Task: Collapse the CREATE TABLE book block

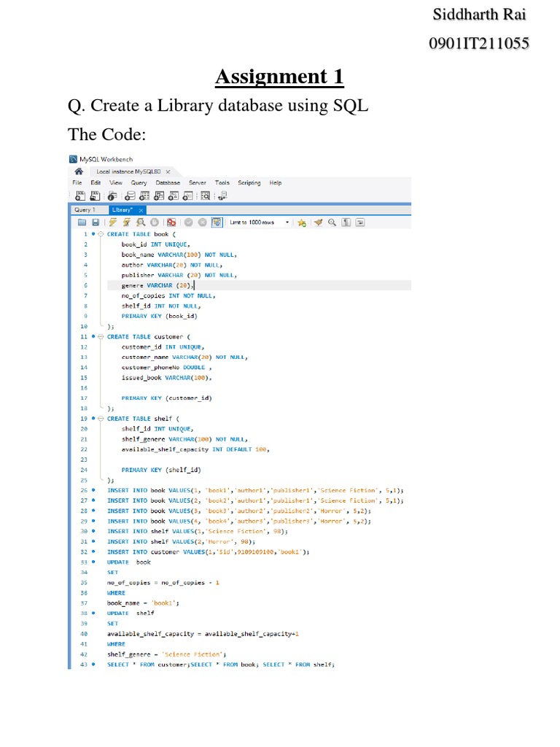Action: 101,234
